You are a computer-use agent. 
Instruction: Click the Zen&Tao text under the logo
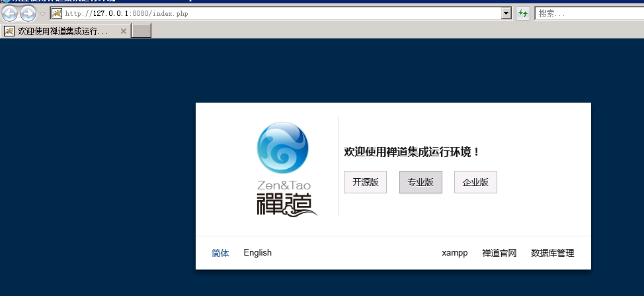point(284,185)
